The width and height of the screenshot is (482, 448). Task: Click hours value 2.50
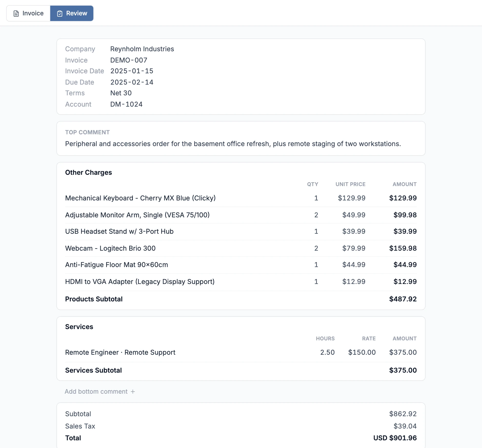click(327, 352)
